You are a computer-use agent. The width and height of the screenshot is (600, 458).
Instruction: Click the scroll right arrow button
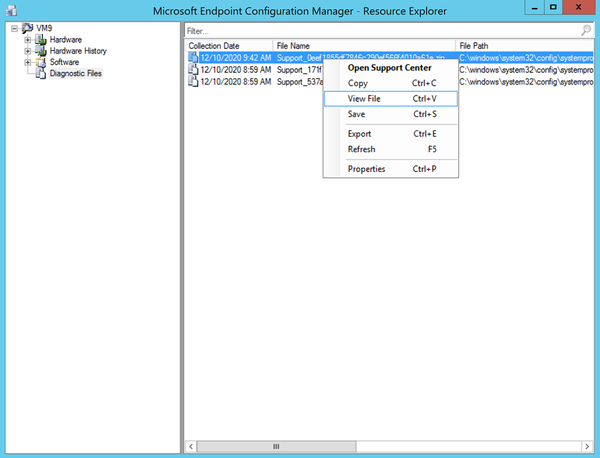coord(587,446)
